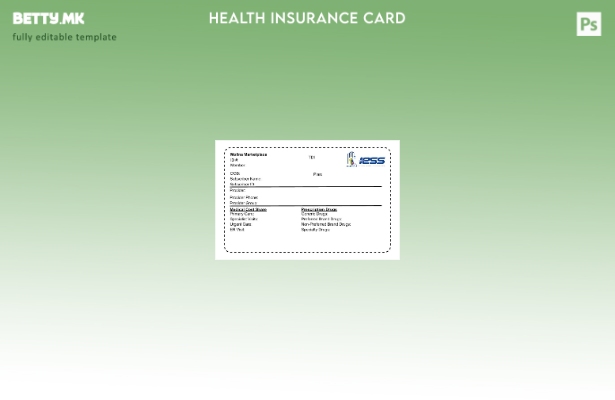The image size is (615, 400).
Task: Click the Plan label on the card
Action: point(317,174)
